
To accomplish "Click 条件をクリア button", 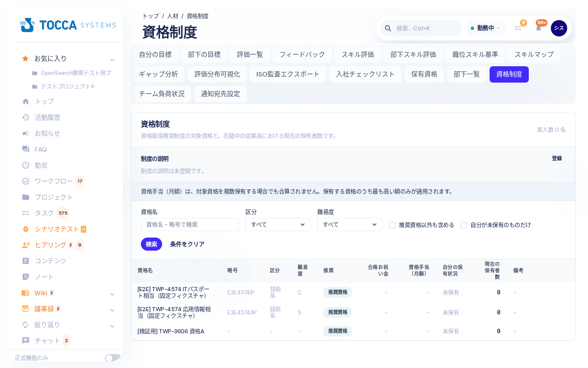I will tap(187, 244).
